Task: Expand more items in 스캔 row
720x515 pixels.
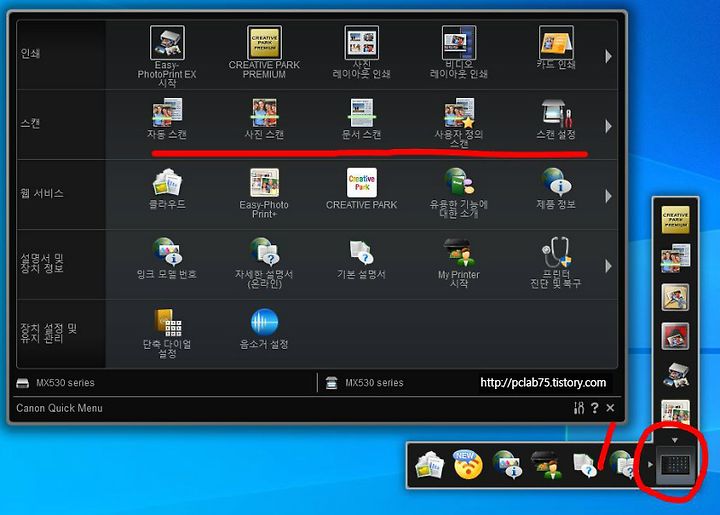Action: coord(608,126)
